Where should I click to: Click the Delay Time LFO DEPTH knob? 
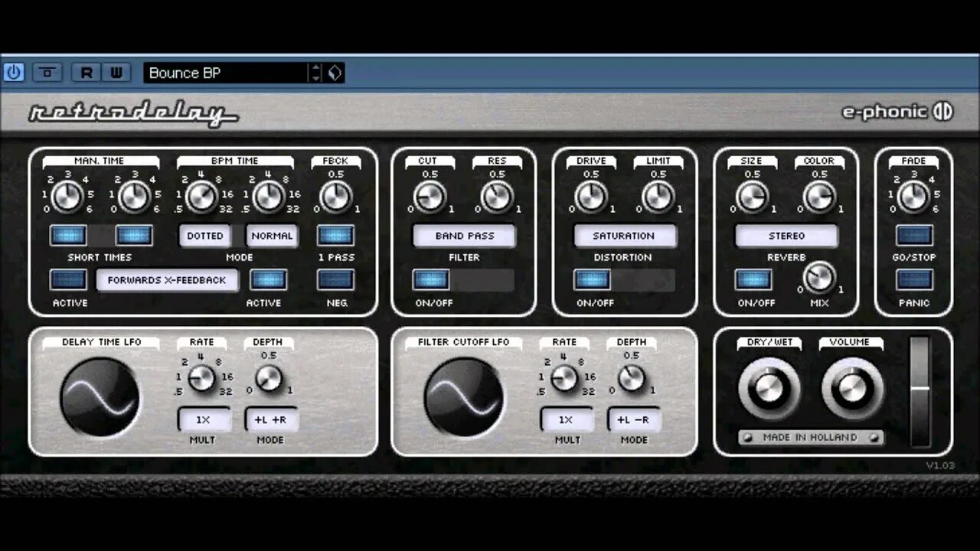pyautogui.click(x=269, y=377)
